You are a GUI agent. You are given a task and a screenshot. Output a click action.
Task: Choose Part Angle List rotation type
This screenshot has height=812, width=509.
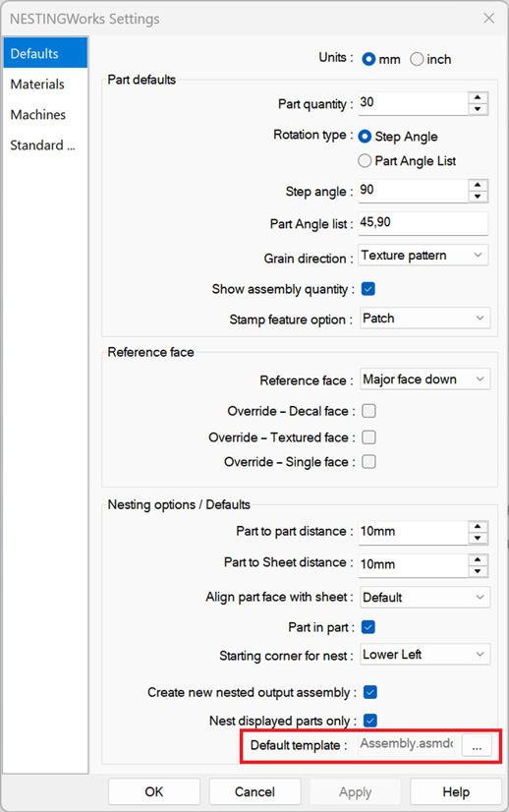[x=365, y=161]
